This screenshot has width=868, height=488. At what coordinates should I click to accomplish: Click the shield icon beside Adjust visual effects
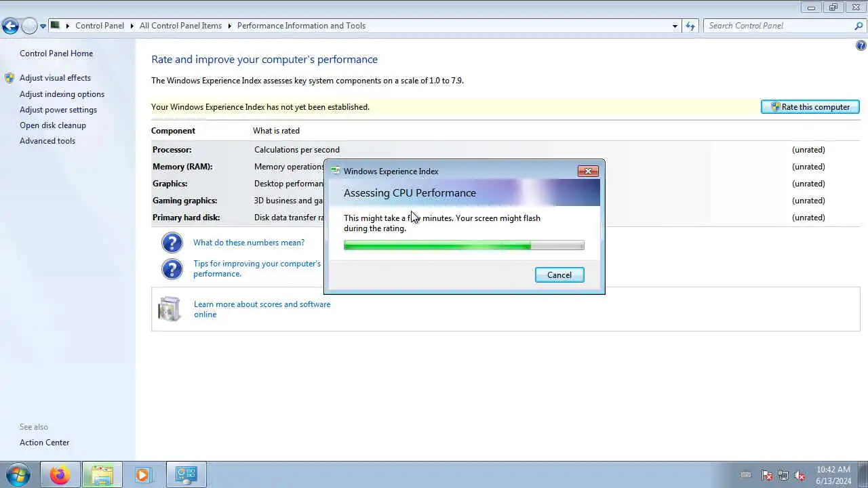[x=9, y=78]
